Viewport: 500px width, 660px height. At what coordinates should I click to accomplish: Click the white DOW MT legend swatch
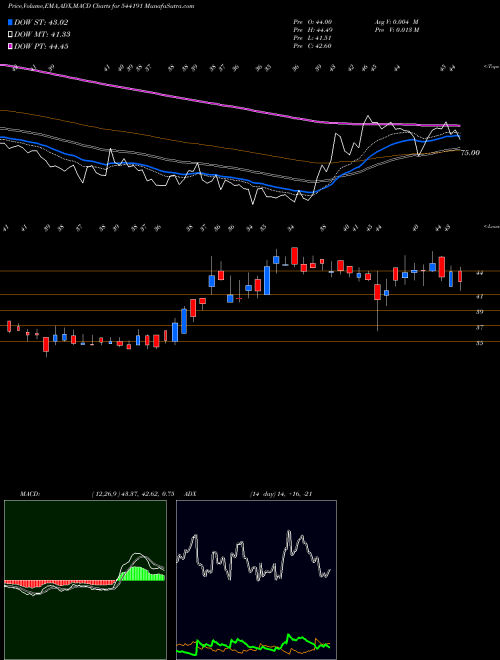10,35
